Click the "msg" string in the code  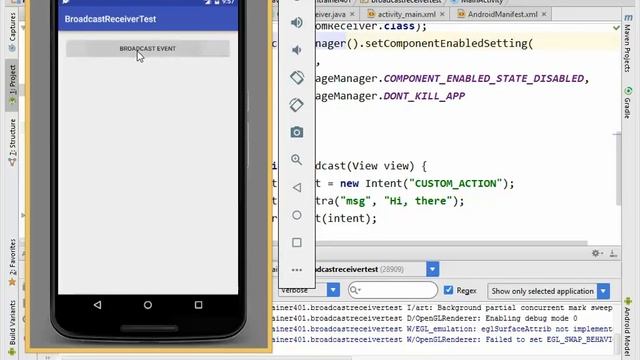pos(356,201)
